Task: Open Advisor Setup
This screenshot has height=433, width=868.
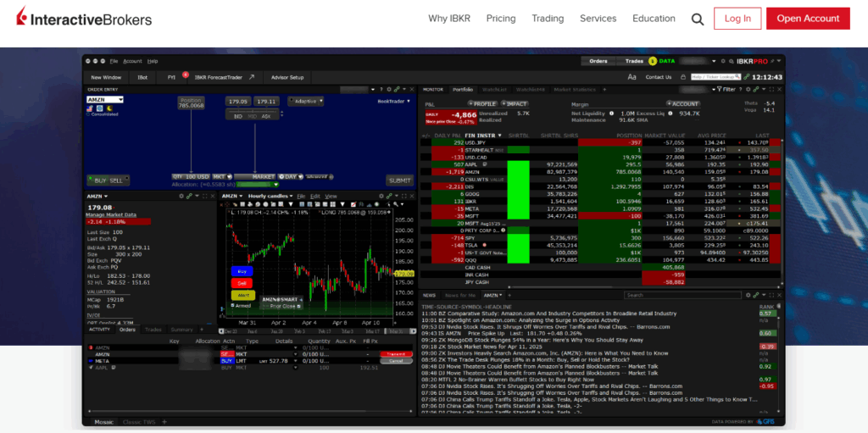Action: tap(287, 77)
